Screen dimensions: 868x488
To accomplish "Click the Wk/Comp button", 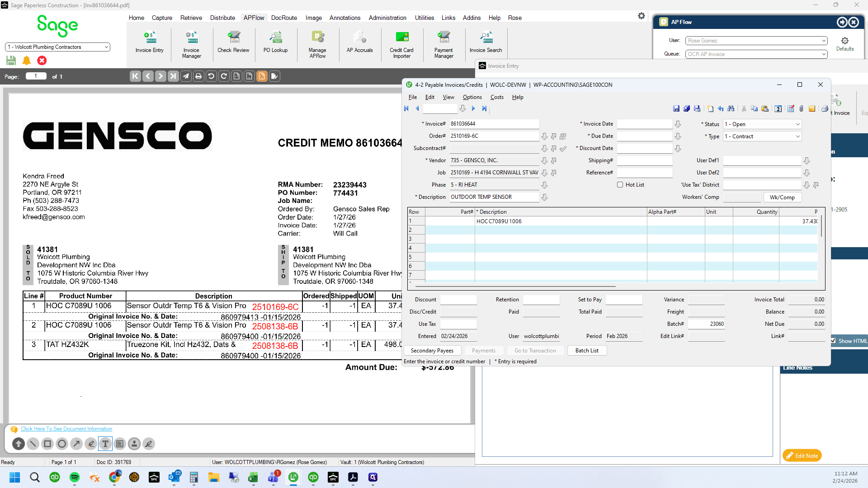I will 782,197.
